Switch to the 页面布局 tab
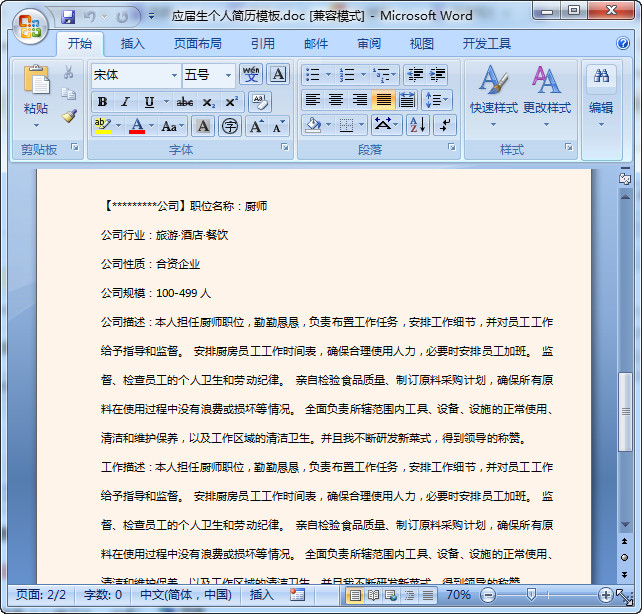 198,43
